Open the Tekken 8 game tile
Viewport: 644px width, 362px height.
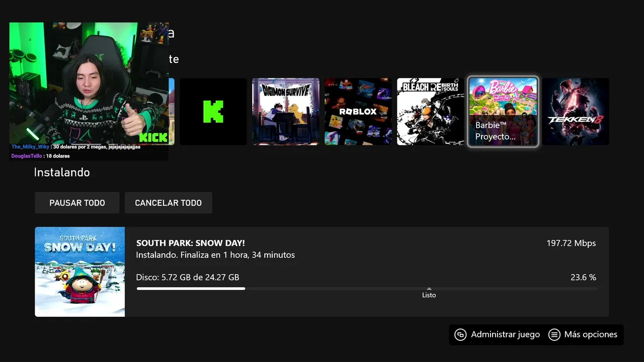(576, 112)
